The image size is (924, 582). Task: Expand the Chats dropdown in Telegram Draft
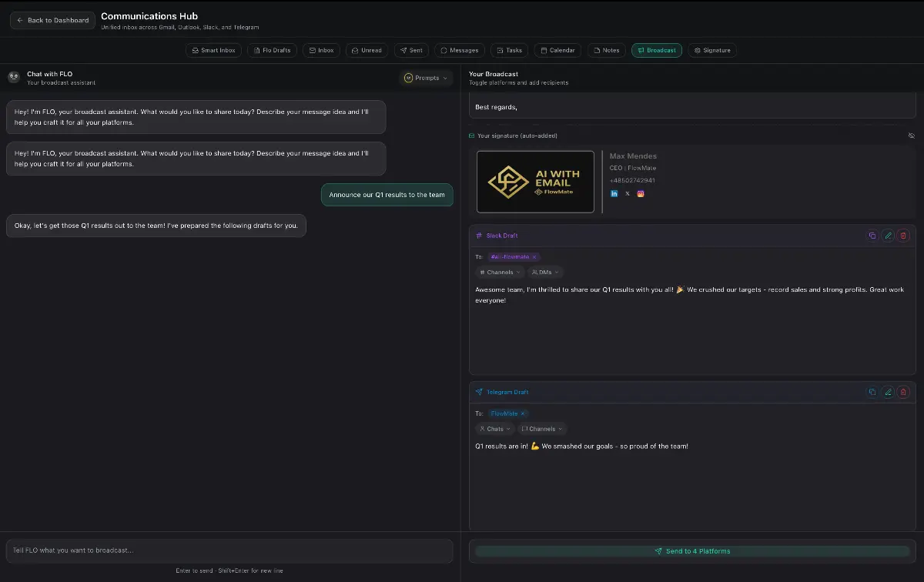pos(494,429)
